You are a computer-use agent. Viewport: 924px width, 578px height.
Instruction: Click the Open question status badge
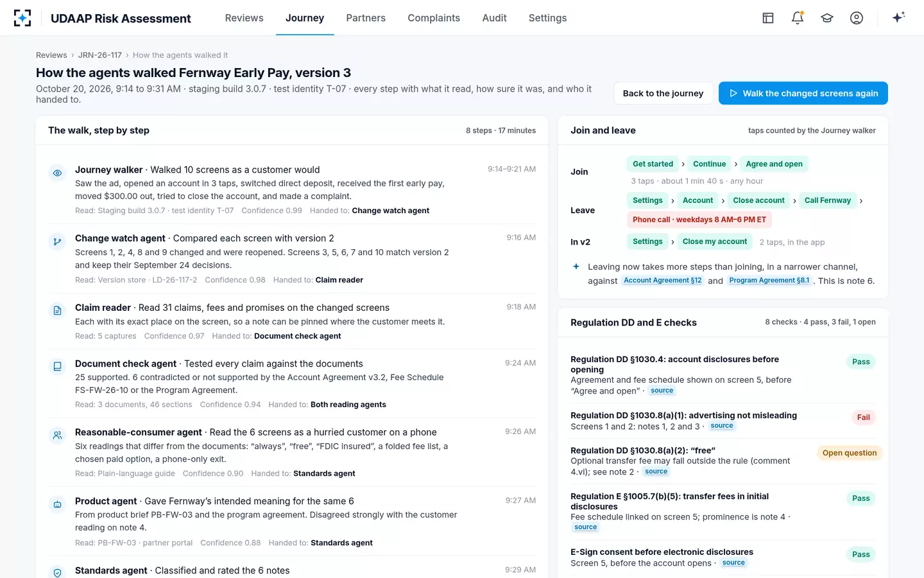pyautogui.click(x=850, y=453)
